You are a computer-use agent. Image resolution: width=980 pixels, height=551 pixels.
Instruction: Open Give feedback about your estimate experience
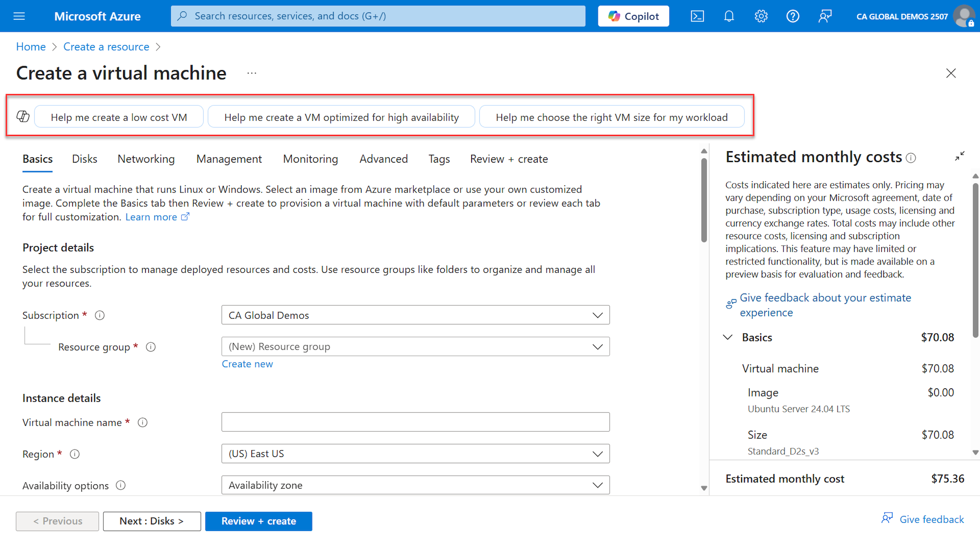pyautogui.click(x=825, y=305)
